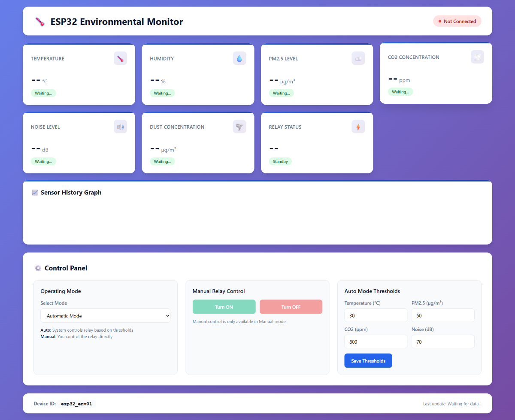
Task: Click the lightning bolt Relay Status icon
Action: pos(358,127)
